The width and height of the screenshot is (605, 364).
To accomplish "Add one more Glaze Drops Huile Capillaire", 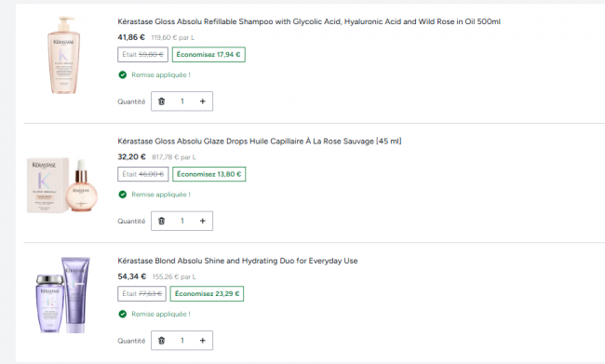I will point(203,222).
